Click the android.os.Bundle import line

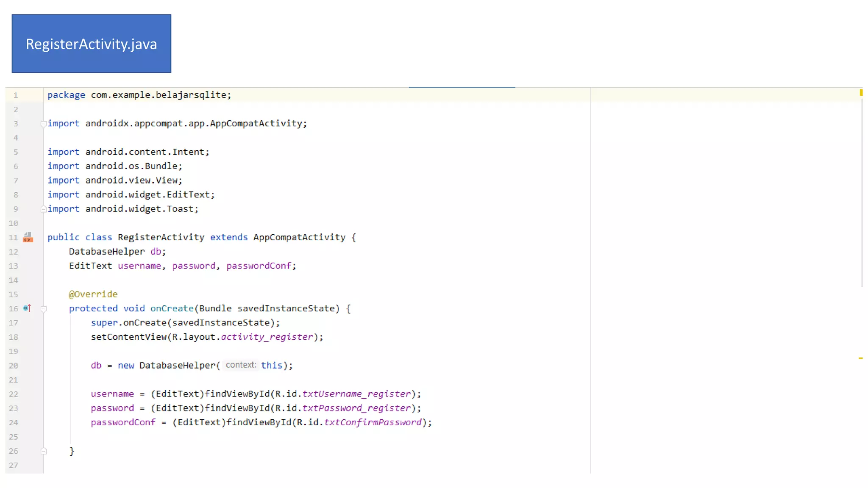click(115, 166)
